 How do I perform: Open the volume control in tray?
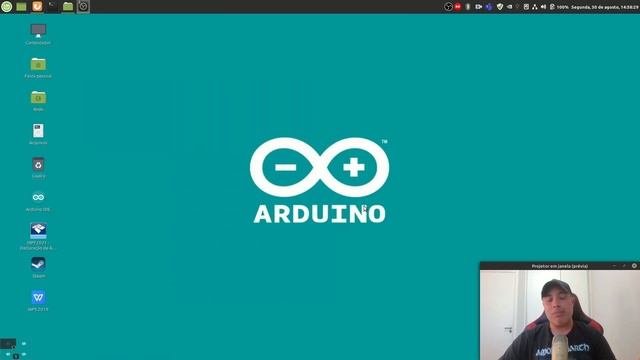point(543,7)
